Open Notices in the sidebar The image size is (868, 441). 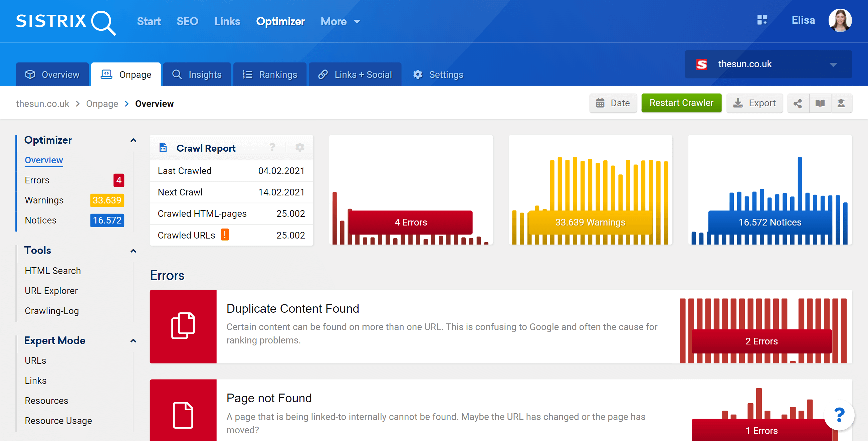(40, 220)
